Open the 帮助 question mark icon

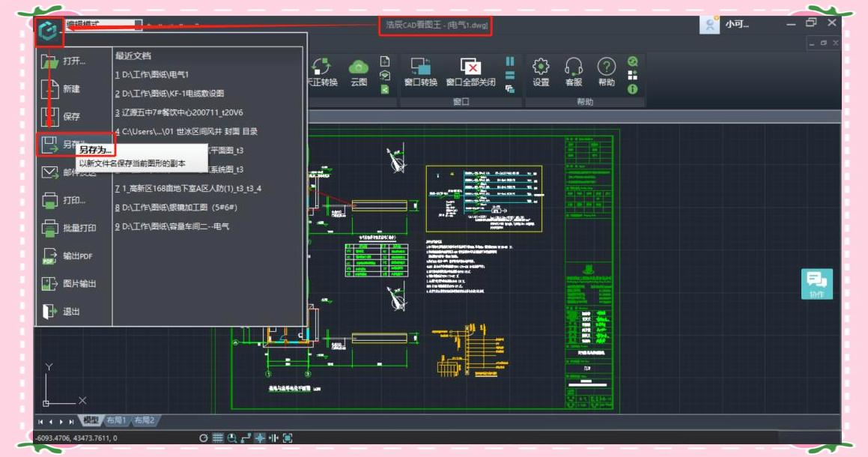click(606, 70)
